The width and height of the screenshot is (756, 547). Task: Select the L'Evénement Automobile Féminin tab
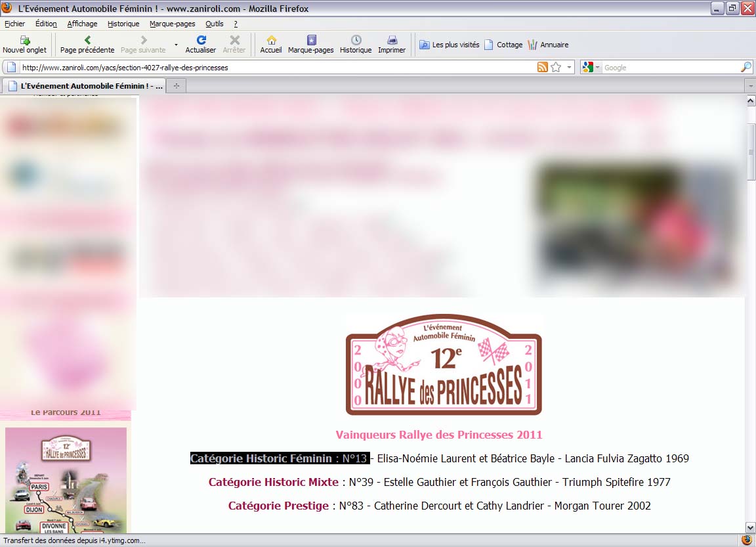(84, 86)
